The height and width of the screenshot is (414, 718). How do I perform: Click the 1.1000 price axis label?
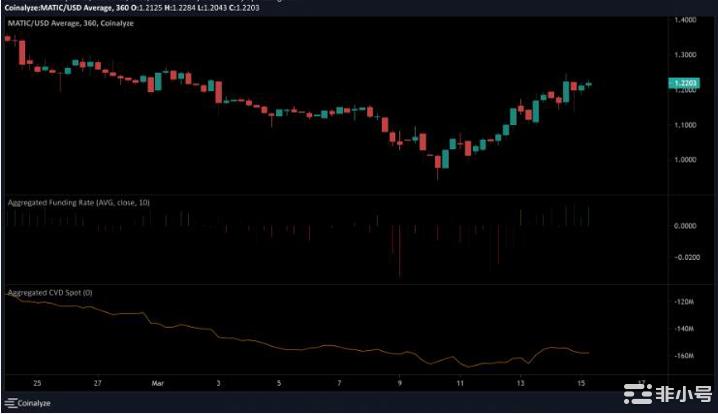(686, 125)
